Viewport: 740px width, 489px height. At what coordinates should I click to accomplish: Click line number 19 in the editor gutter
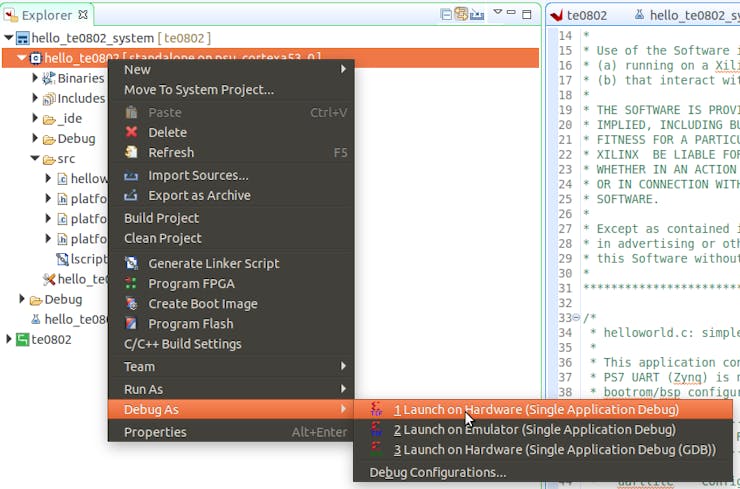(x=565, y=110)
